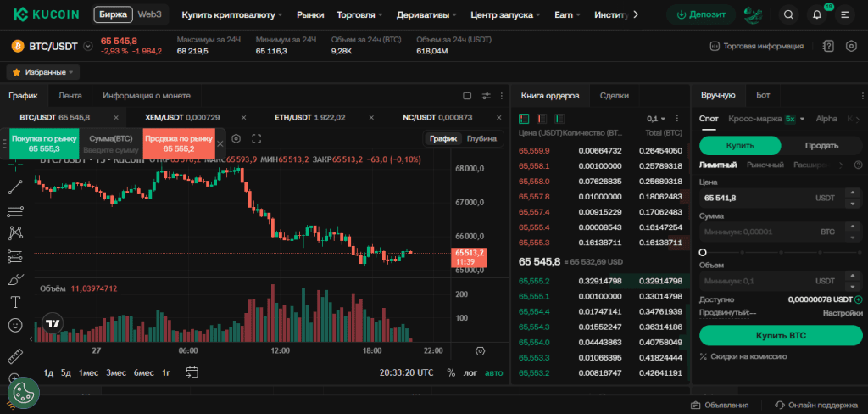Open page layout settings hexagon icon
Screen dimensions: 868x414
tap(851, 46)
